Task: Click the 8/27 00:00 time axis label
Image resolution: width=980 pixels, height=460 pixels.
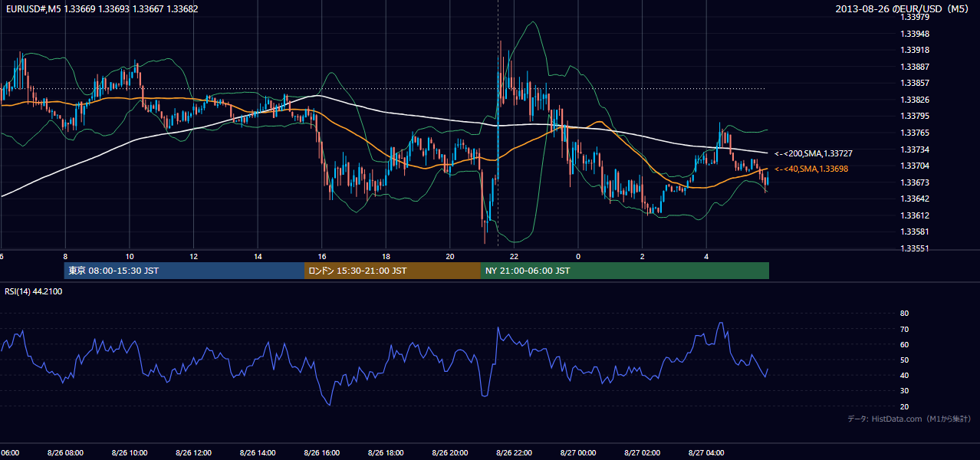Action: point(577,453)
